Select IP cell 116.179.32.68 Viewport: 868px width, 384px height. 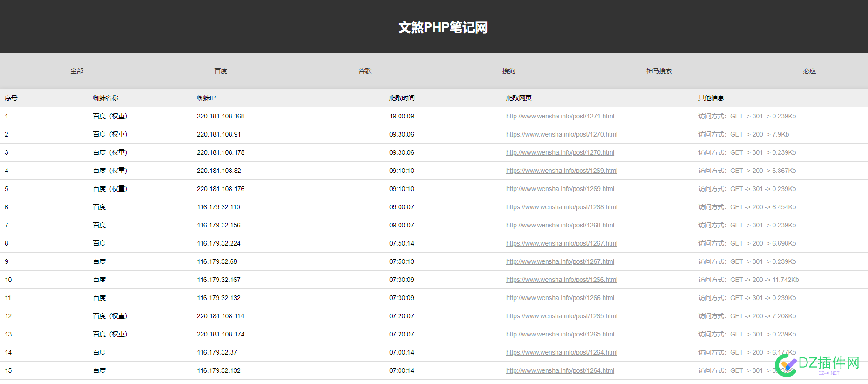click(x=217, y=261)
